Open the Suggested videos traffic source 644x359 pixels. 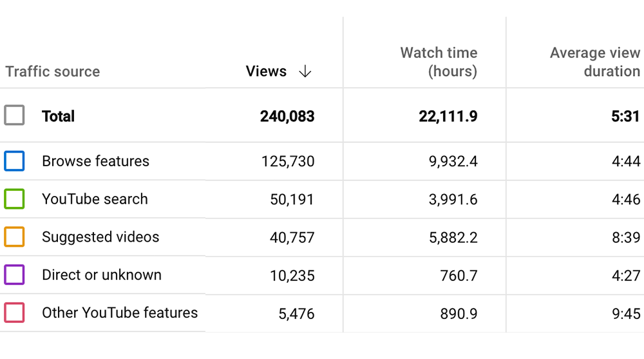point(100,237)
